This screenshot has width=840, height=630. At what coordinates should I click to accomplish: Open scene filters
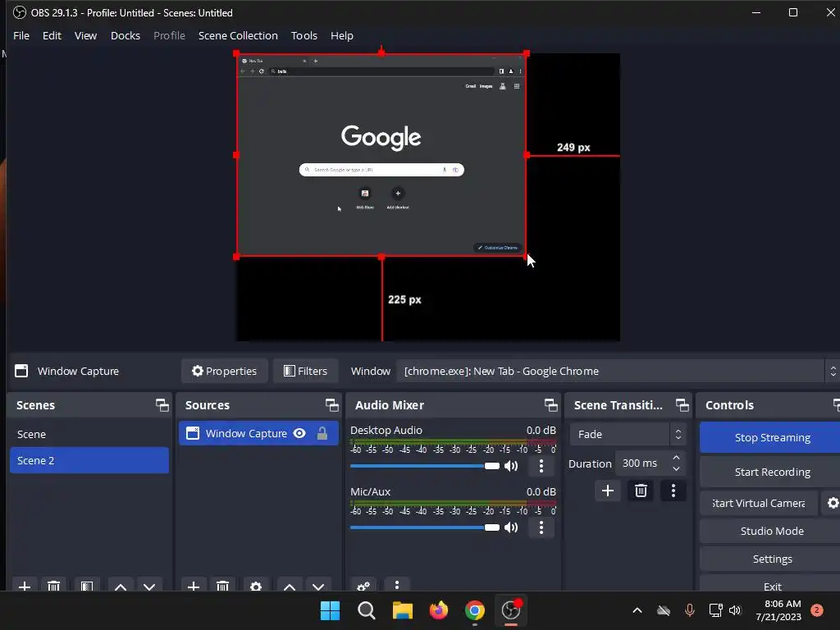tap(87, 586)
